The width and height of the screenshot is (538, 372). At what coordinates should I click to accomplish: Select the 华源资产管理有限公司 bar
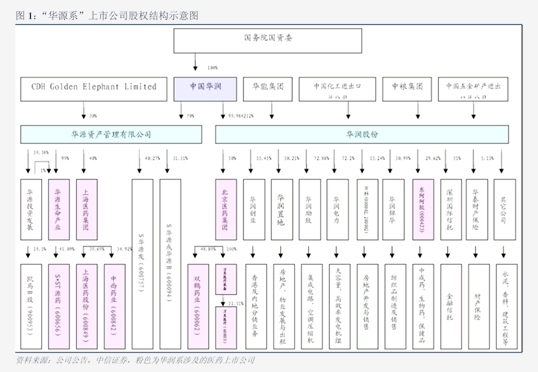(111, 135)
